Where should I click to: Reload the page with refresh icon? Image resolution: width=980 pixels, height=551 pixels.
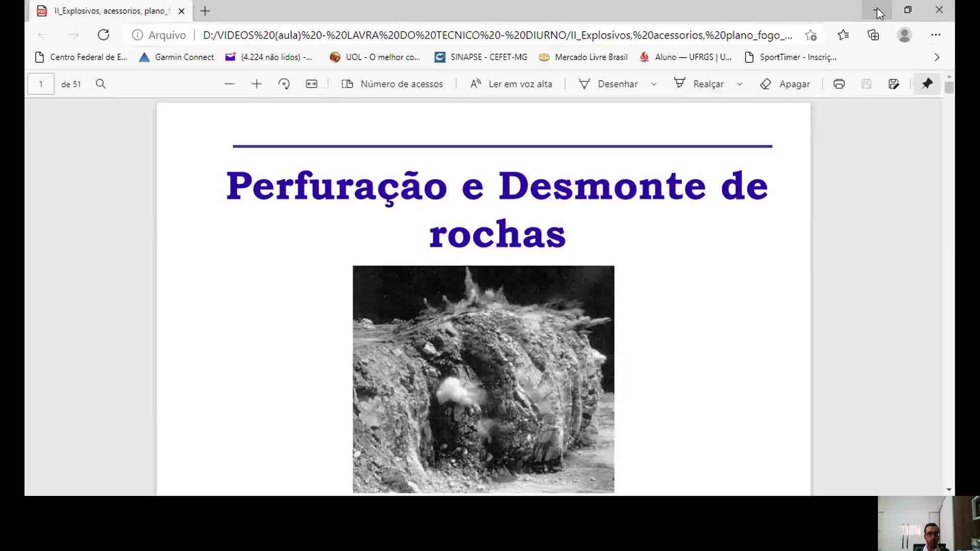[104, 35]
